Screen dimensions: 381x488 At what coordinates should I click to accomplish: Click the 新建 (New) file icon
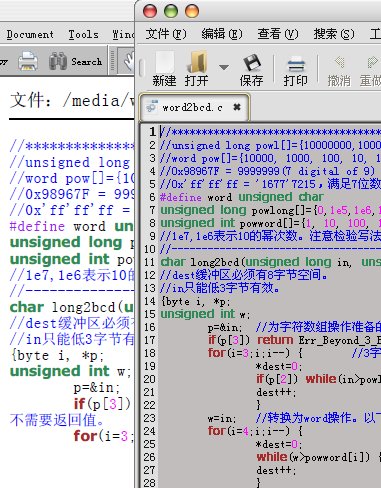click(164, 62)
